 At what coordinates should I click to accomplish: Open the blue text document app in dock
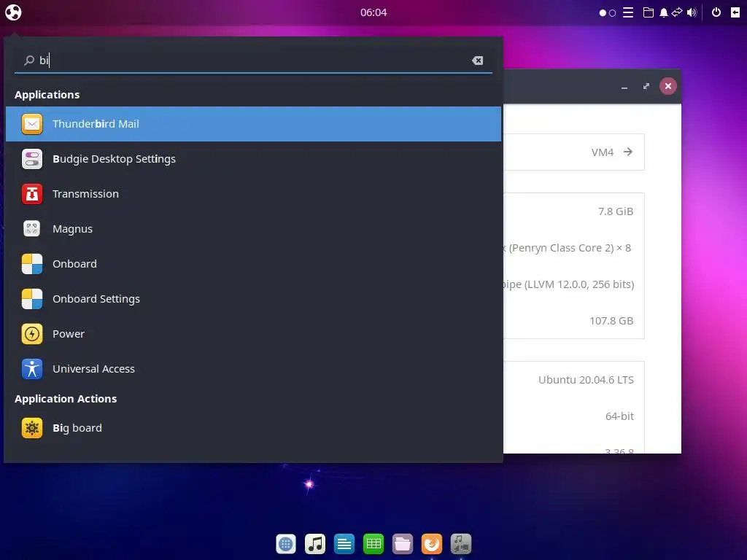tap(344, 544)
